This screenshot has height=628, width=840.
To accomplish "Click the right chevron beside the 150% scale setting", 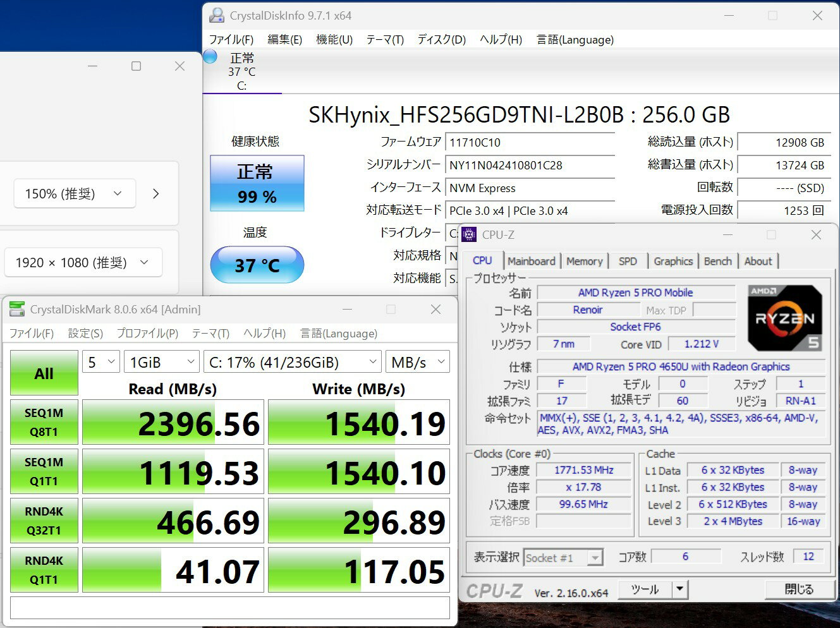I will (x=155, y=194).
